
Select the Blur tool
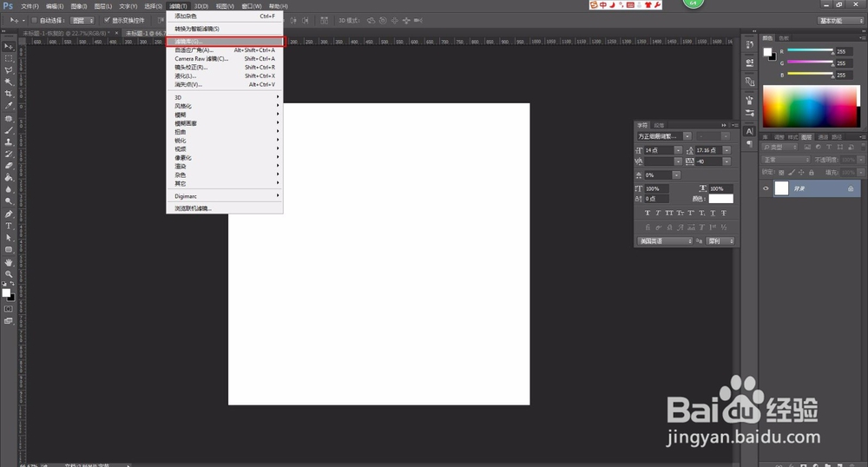[x=9, y=189]
